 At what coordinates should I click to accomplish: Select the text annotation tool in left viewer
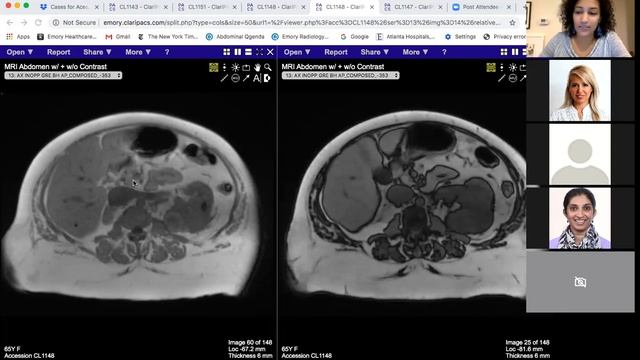257,78
